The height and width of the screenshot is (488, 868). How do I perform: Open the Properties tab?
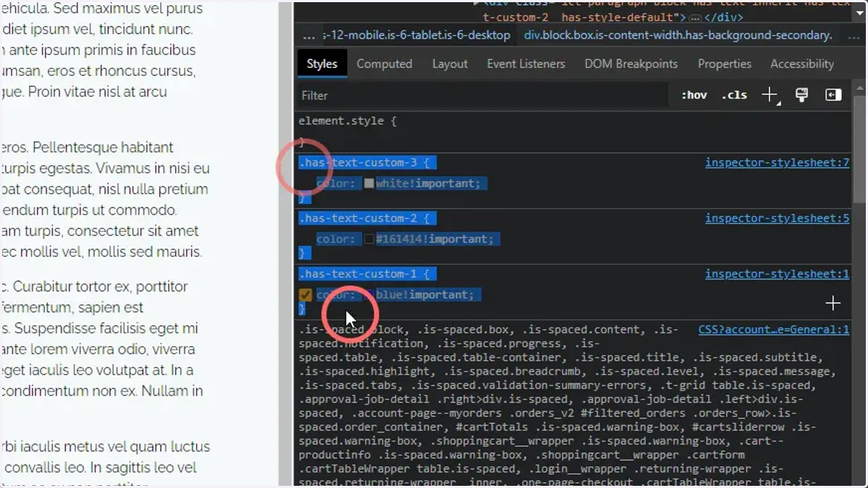pos(724,64)
